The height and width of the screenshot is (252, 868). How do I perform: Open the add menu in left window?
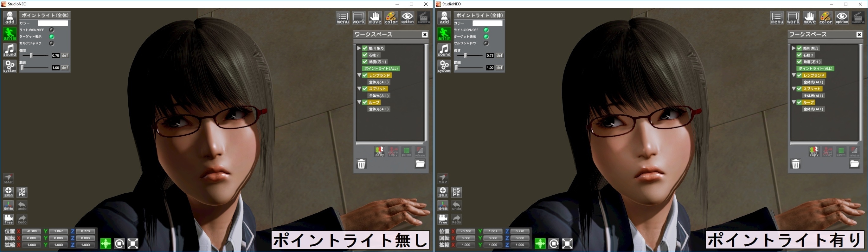click(10, 18)
